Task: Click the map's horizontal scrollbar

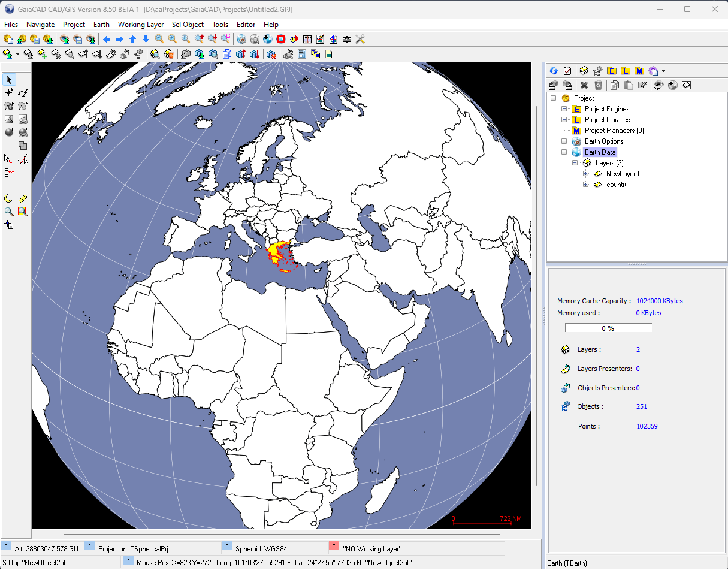Action: click(x=282, y=534)
